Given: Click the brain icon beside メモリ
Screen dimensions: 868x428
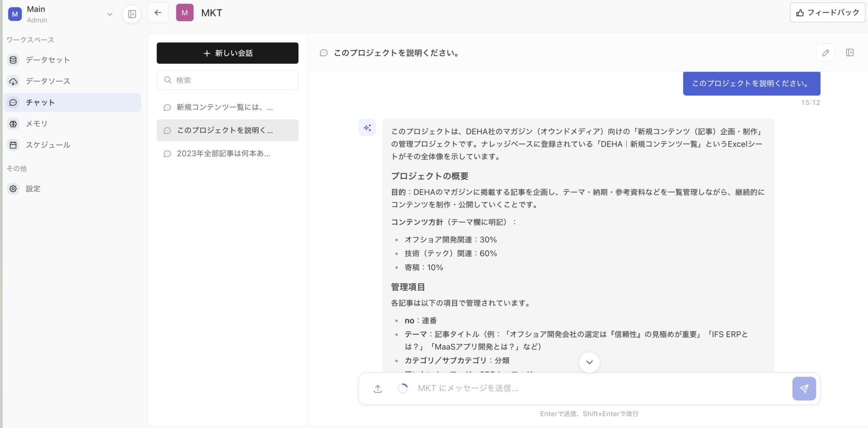Looking at the screenshot, I should pyautogui.click(x=14, y=124).
